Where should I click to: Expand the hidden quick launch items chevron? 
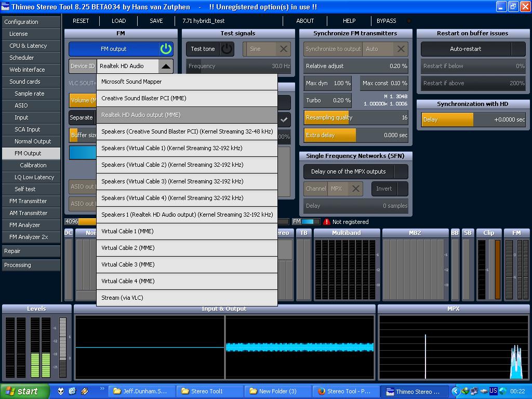click(x=102, y=389)
